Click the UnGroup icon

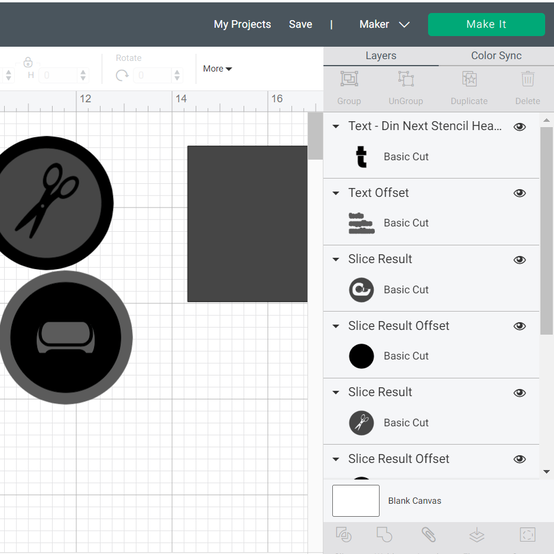click(x=406, y=79)
